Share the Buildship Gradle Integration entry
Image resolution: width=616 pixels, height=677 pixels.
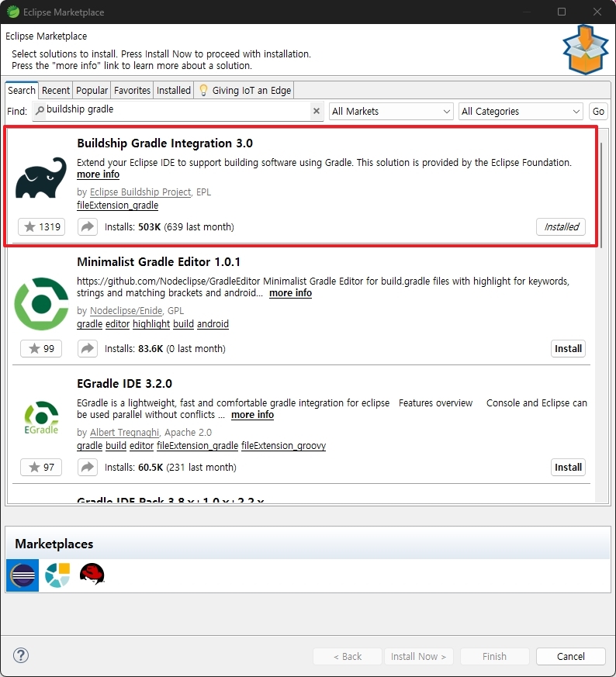88,226
